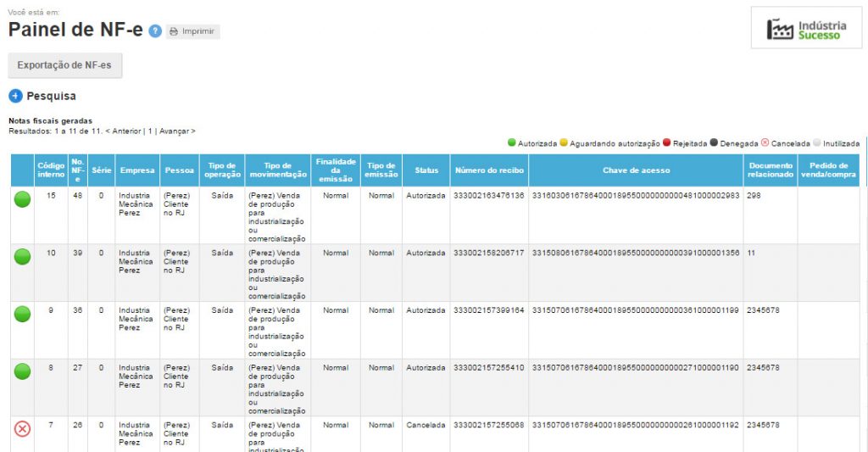The height and width of the screenshot is (452, 868).
Task: Click the Código interno column header
Action: [x=51, y=170]
